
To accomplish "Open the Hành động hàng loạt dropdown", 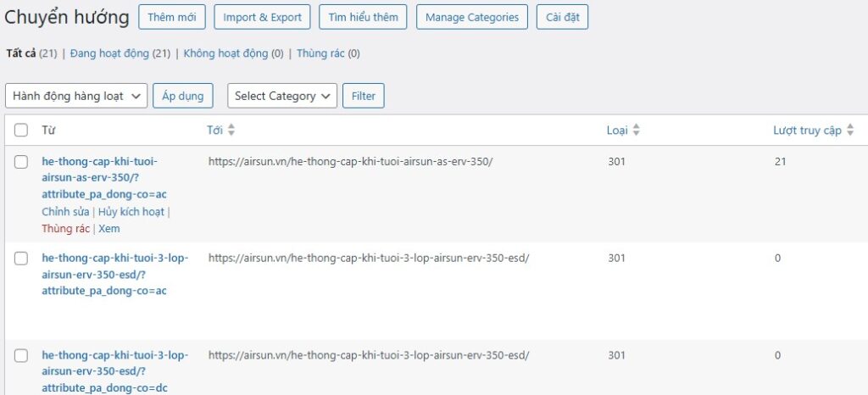I will point(76,96).
